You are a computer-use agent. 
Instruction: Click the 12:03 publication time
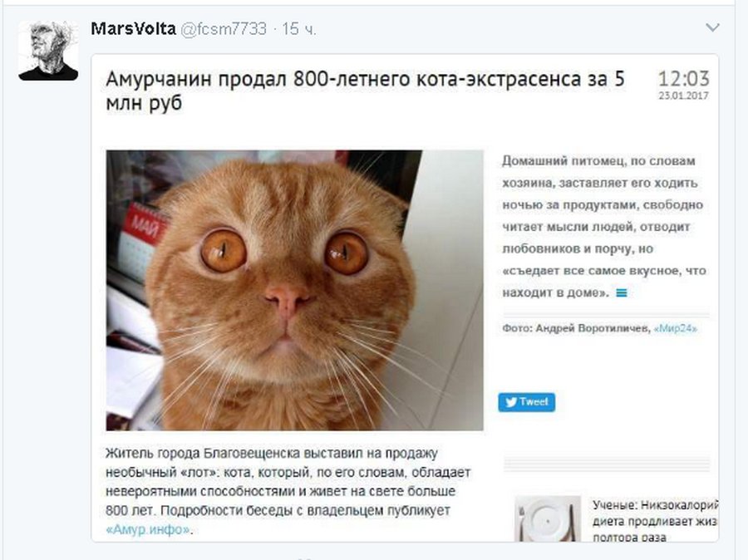coord(684,79)
